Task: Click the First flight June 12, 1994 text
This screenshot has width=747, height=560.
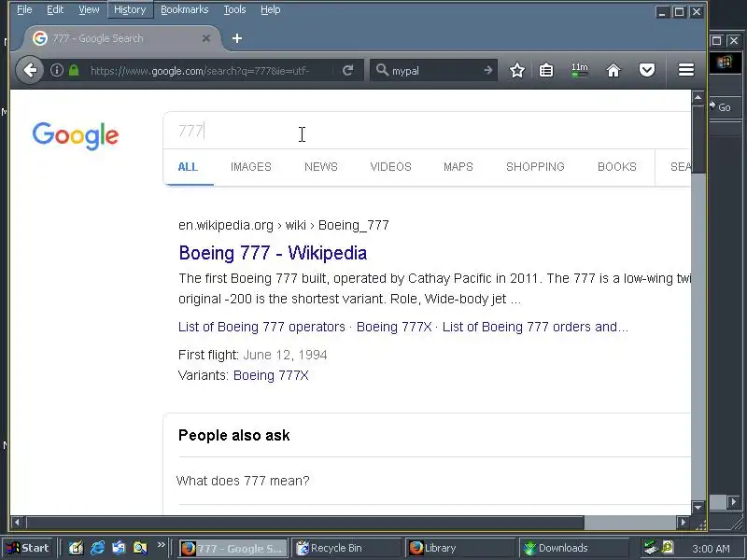Action: tap(252, 355)
